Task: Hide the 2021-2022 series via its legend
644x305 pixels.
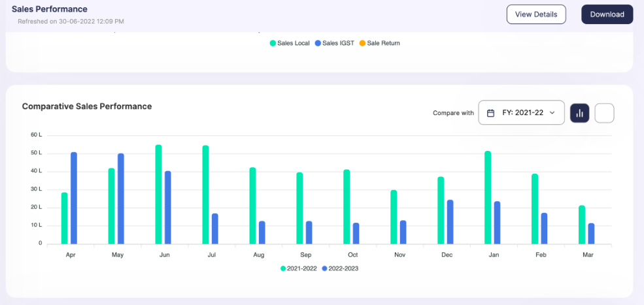Action: tap(299, 268)
